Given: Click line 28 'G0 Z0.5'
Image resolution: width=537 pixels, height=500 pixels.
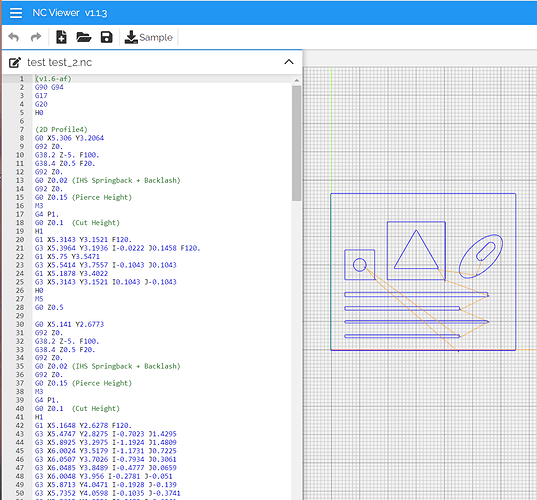Looking at the screenshot, I should point(49,307).
